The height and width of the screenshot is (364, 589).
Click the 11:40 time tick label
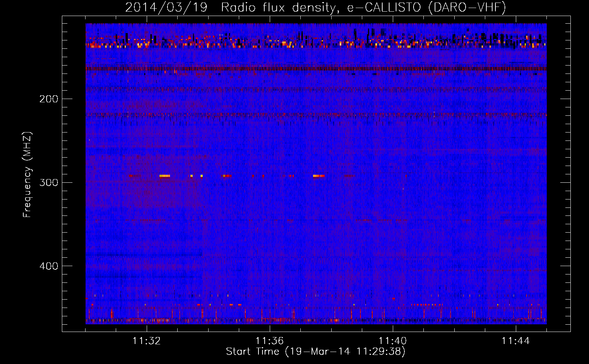(393, 341)
